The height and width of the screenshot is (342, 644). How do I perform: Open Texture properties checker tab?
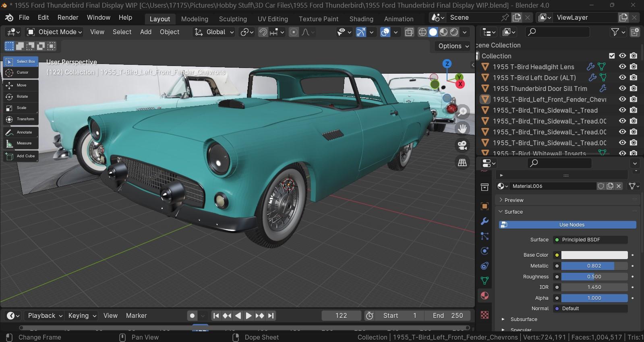click(485, 315)
